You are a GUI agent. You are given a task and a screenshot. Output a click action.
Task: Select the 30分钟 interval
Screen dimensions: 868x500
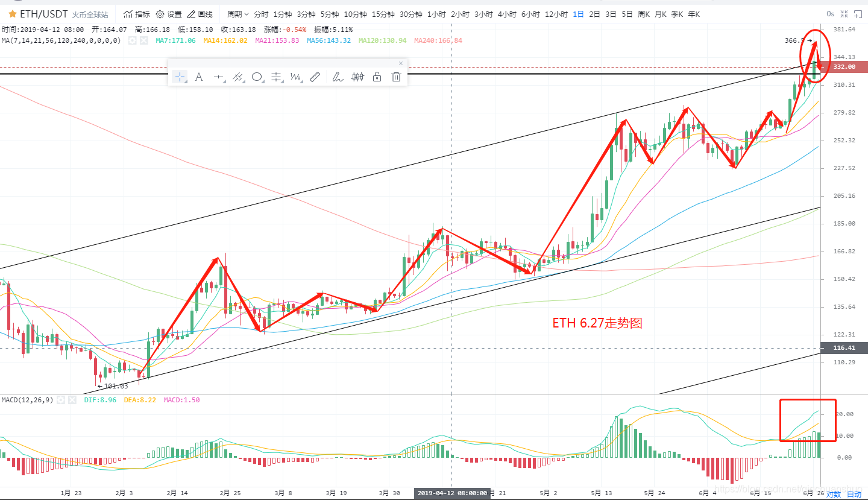[411, 14]
